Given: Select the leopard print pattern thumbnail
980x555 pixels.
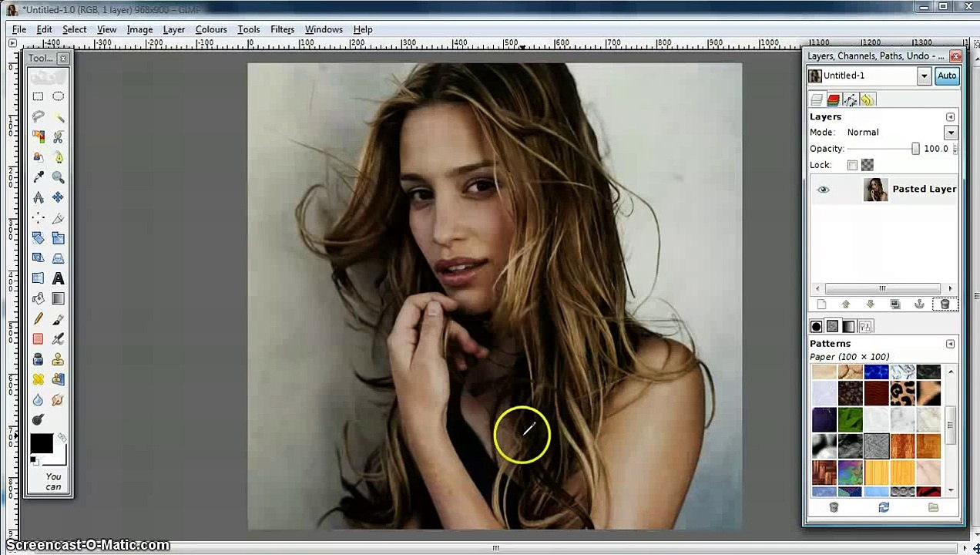Looking at the screenshot, I should point(902,394).
